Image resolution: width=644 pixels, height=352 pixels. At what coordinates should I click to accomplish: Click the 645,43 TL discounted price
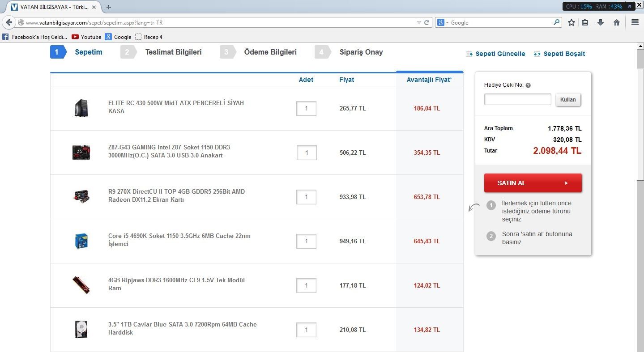click(x=427, y=241)
